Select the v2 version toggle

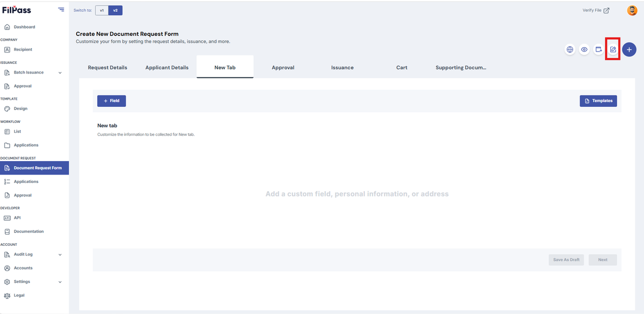[x=115, y=10]
